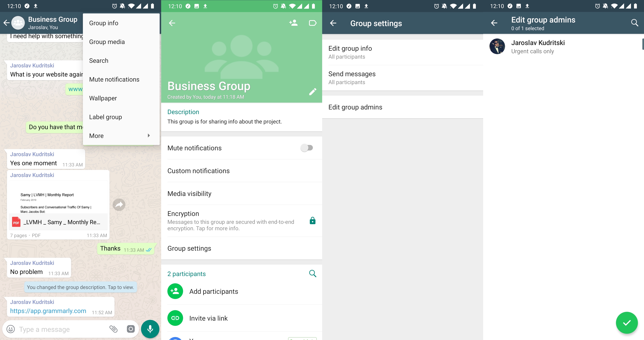Enable media visibility setting
This screenshot has height=340, width=644.
click(x=189, y=193)
